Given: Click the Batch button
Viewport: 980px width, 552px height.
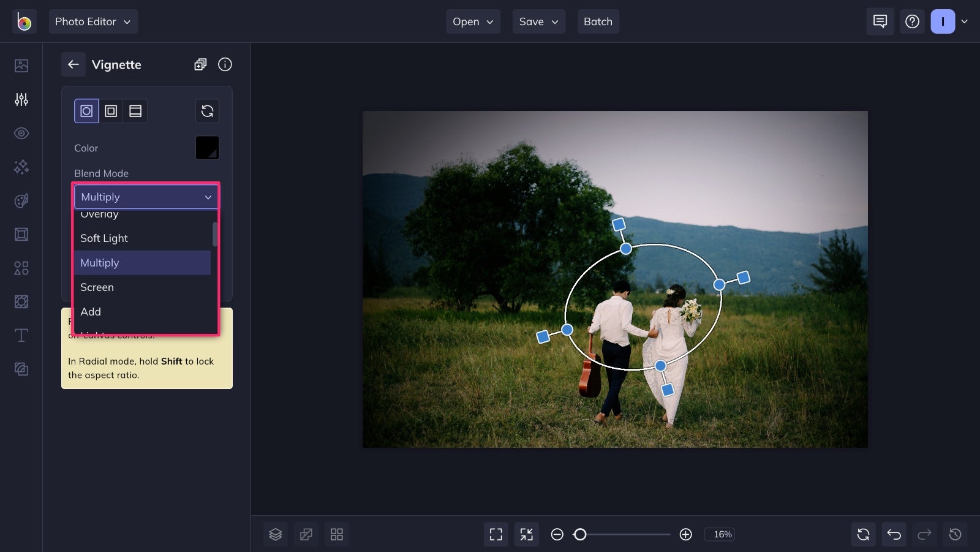Looking at the screenshot, I should (598, 21).
